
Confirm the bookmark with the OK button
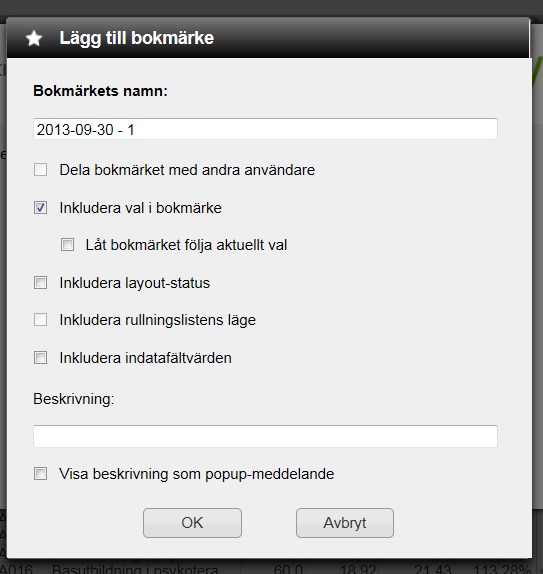[x=192, y=523]
